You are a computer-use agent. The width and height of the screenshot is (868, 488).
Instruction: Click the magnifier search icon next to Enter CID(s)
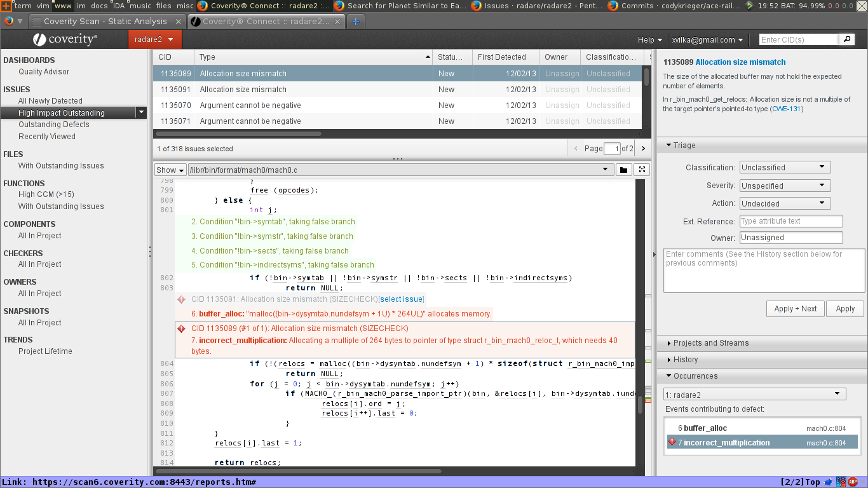click(847, 39)
